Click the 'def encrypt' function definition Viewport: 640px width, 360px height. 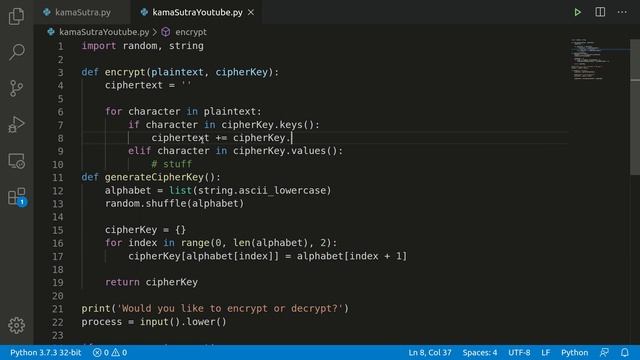[x=180, y=72]
